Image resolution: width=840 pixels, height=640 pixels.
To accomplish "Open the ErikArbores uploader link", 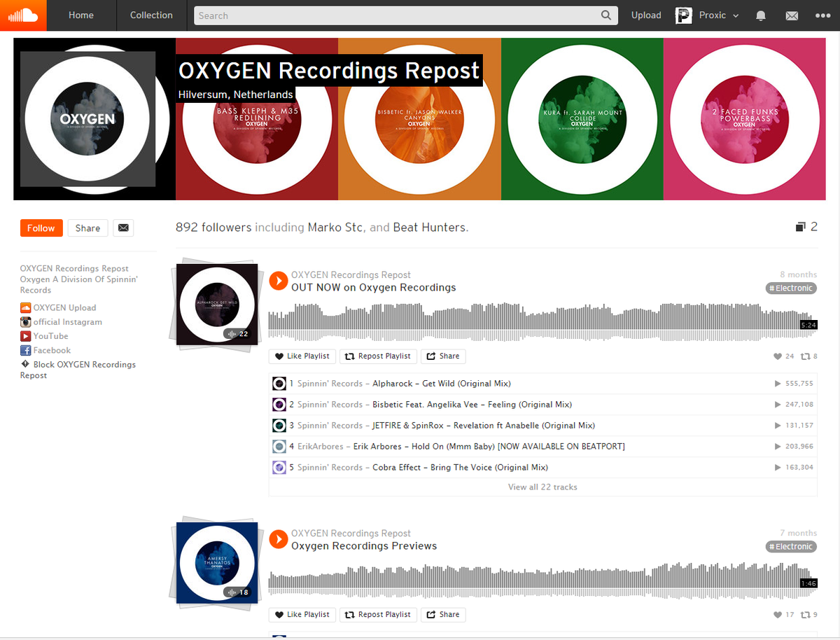I will [x=321, y=447].
